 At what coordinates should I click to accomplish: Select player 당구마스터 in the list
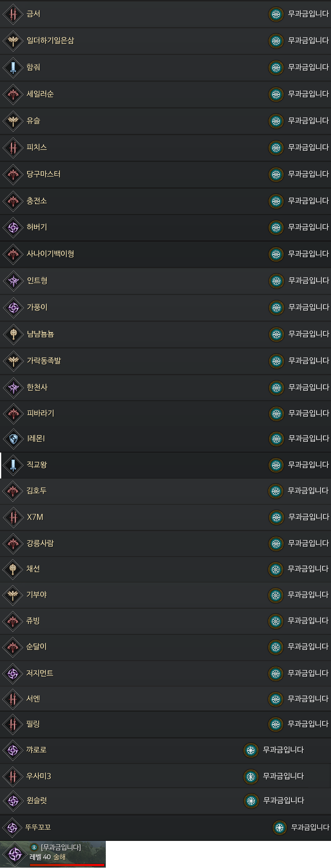[165, 174]
